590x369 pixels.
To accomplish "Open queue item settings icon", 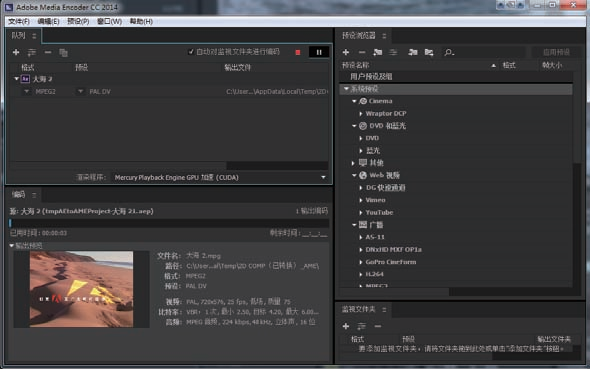I will click(32, 52).
